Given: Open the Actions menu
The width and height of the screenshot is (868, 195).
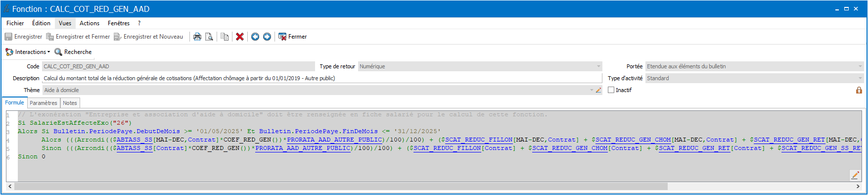Looking at the screenshot, I should point(90,23).
